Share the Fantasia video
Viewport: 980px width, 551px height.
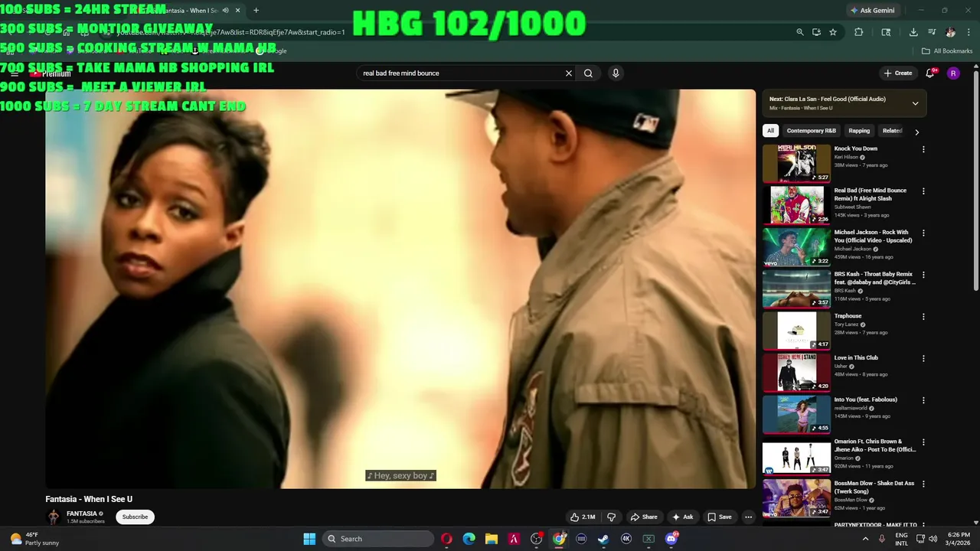[643, 517]
